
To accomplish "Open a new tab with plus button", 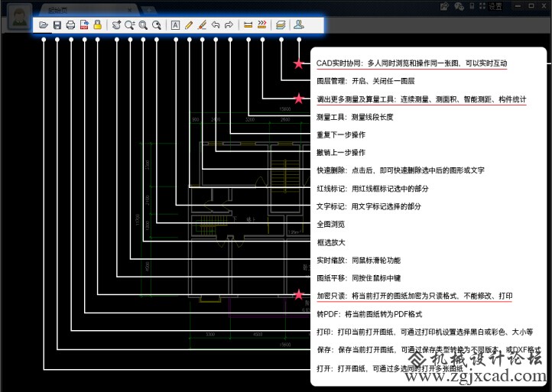I will click(149, 10).
